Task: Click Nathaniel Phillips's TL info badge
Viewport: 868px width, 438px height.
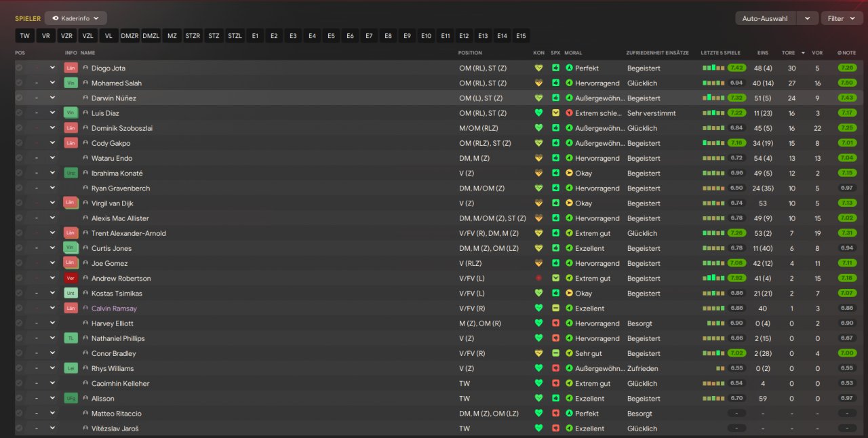Action: coord(71,338)
